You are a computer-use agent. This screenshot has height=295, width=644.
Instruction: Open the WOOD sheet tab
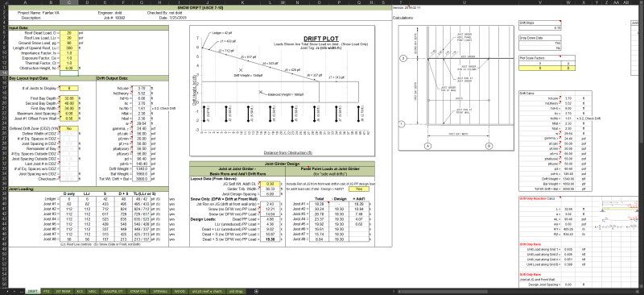(x=180, y=291)
